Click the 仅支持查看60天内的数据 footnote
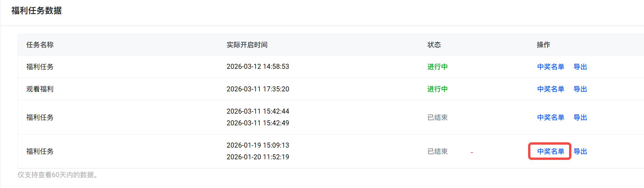This screenshot has width=644, height=188. click(x=57, y=175)
